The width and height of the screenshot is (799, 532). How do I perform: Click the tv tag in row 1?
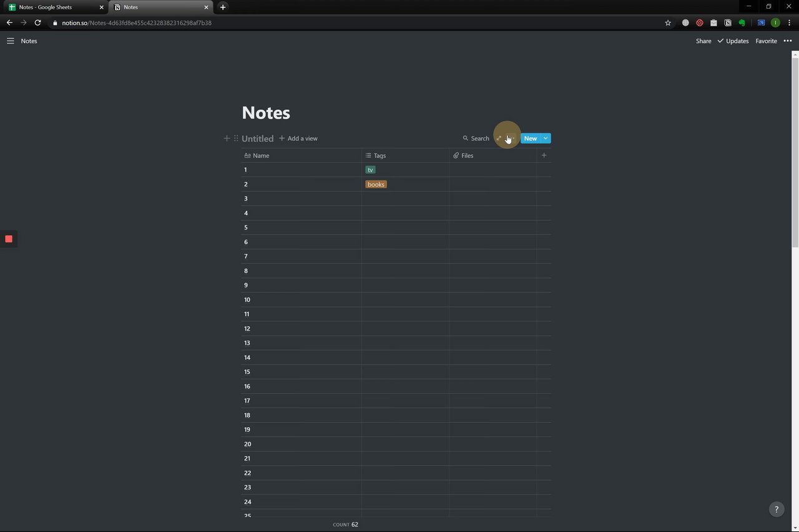(370, 170)
